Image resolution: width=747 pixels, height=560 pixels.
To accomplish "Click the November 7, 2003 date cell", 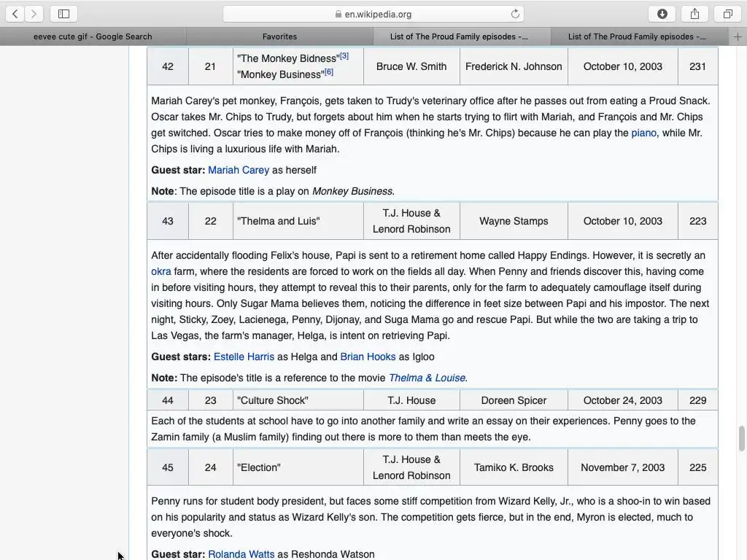I will point(623,467).
